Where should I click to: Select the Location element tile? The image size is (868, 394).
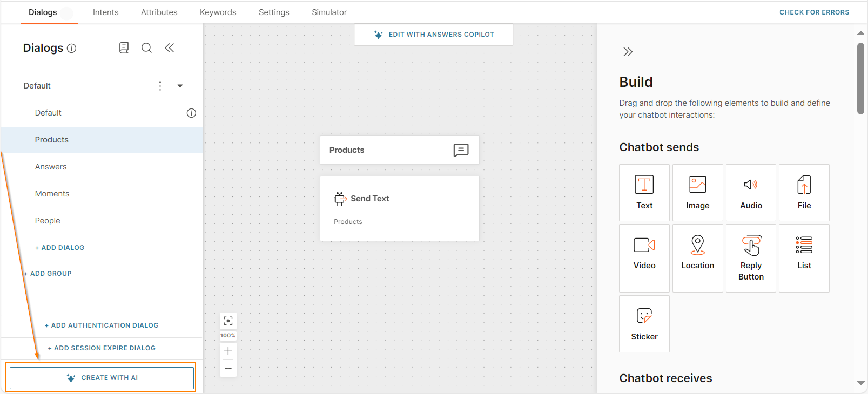pyautogui.click(x=698, y=258)
